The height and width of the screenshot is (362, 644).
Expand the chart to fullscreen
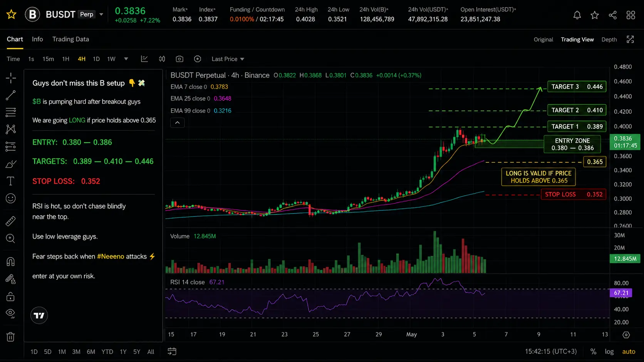click(x=630, y=40)
